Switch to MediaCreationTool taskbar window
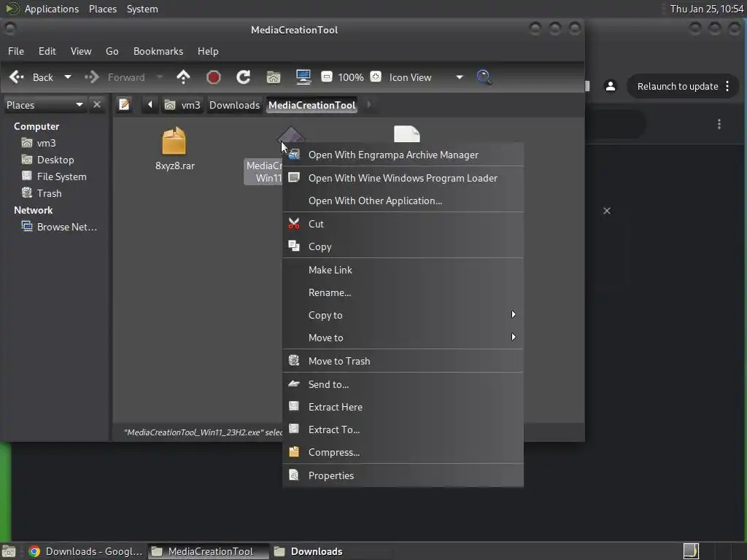This screenshot has height=560, width=747. click(x=208, y=551)
